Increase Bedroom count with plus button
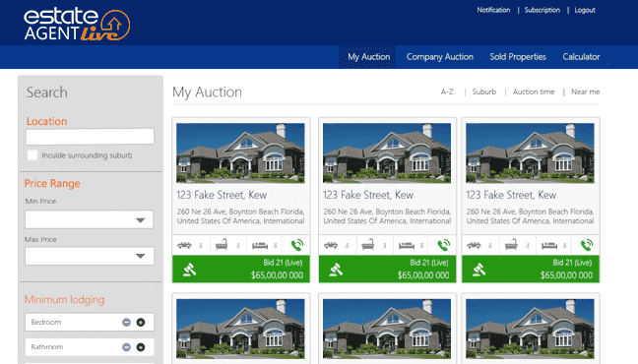638x364 pixels. click(x=141, y=322)
